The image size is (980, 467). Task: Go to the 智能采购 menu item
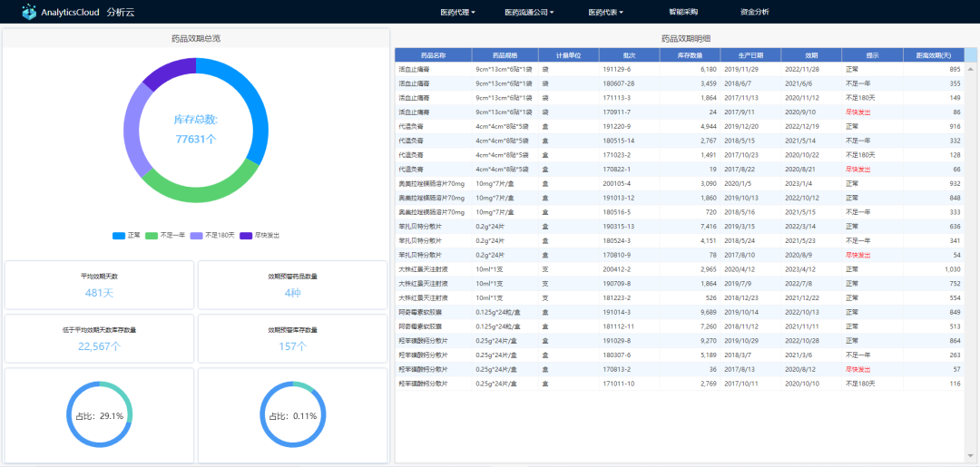click(683, 13)
